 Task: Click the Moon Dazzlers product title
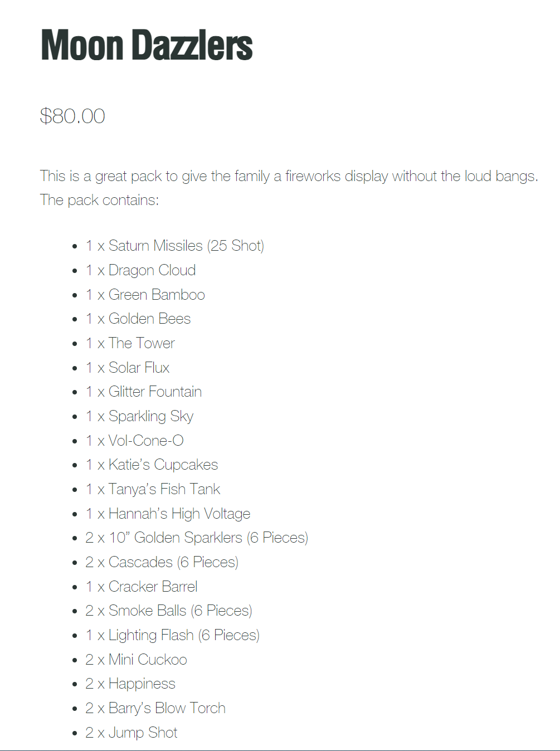click(x=147, y=45)
